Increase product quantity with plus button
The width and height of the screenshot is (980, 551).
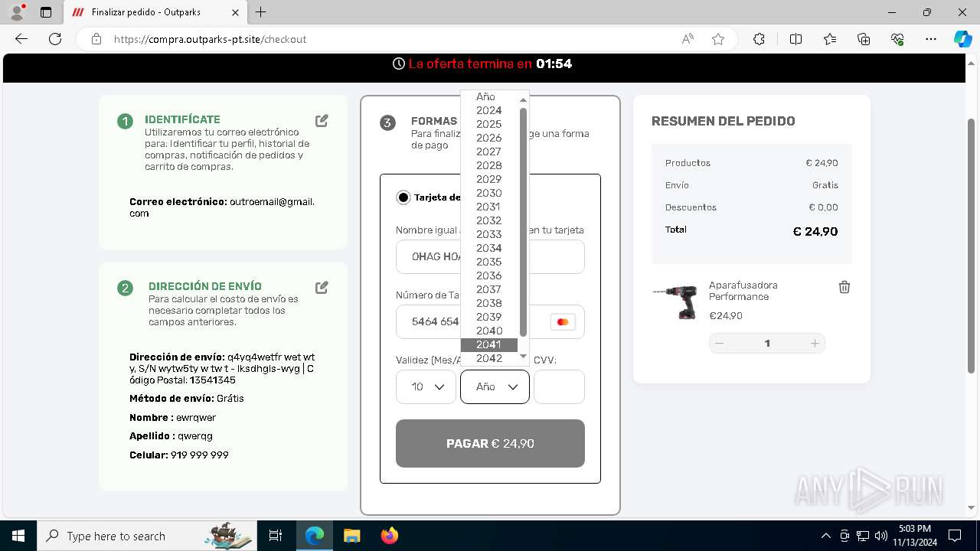point(815,344)
